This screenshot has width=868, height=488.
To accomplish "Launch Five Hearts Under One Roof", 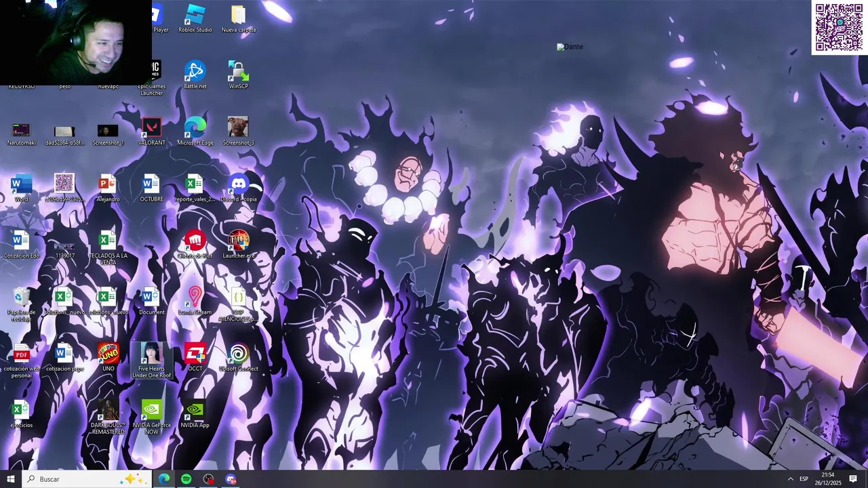I will [x=151, y=361].
